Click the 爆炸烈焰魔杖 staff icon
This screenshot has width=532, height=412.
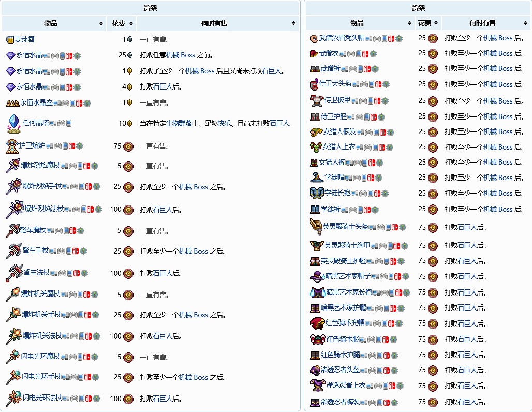pos(12,166)
